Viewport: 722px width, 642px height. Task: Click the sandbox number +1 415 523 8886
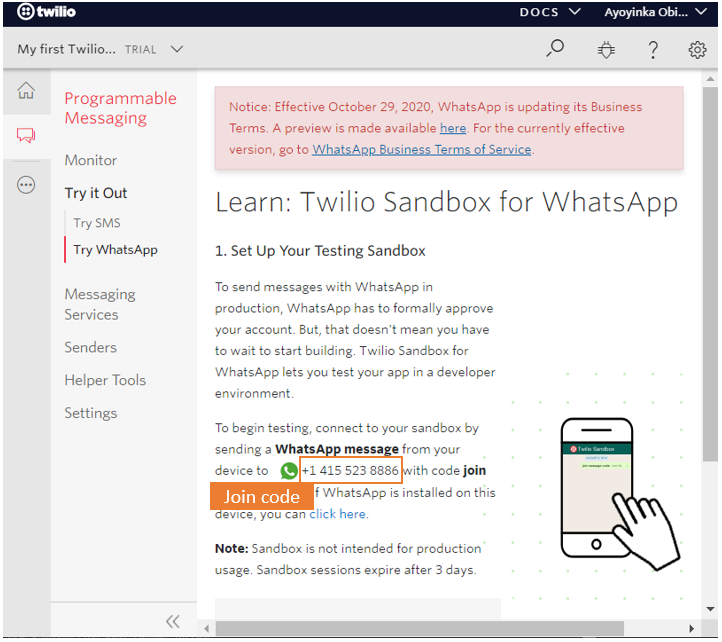point(350,471)
